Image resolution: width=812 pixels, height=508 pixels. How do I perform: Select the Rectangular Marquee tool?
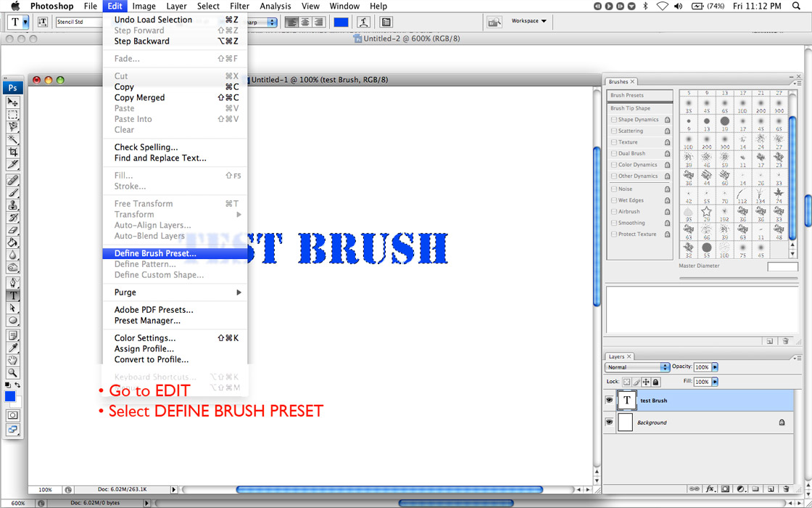click(x=13, y=115)
